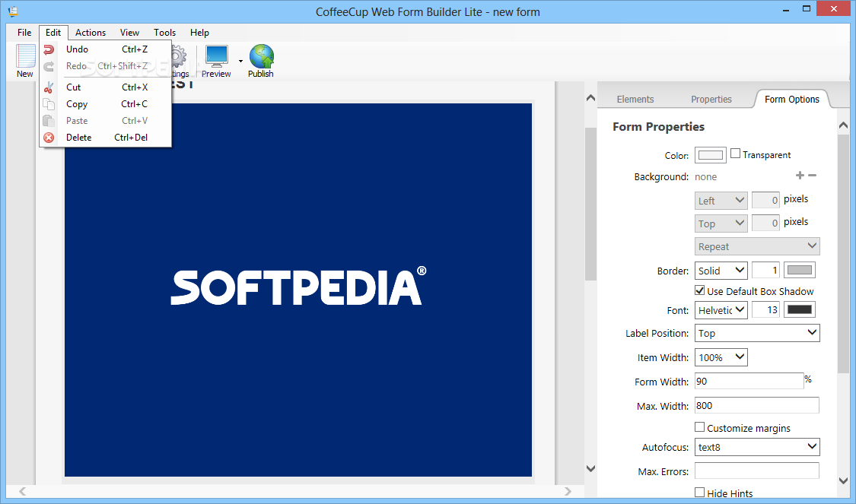Open the View menu
The image size is (856, 504).
point(129,33)
